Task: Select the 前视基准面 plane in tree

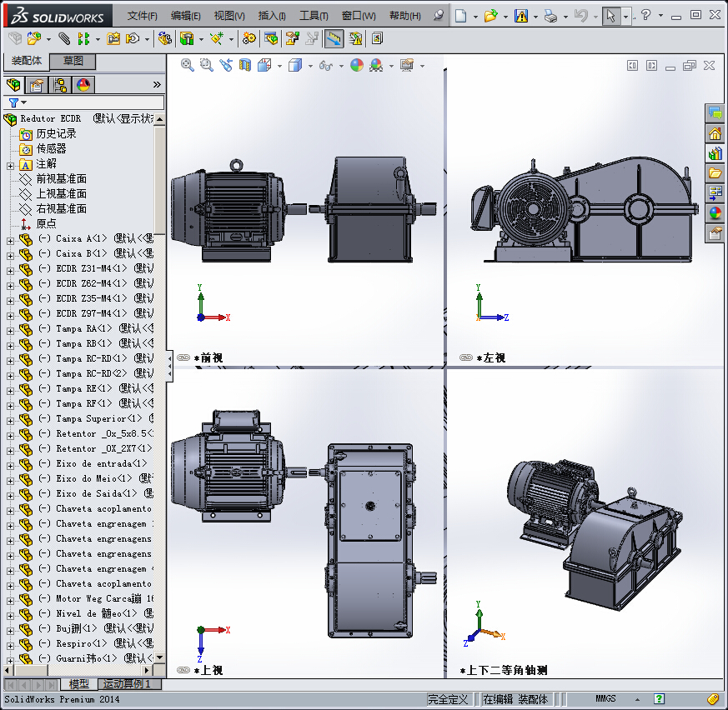Action: click(61, 179)
